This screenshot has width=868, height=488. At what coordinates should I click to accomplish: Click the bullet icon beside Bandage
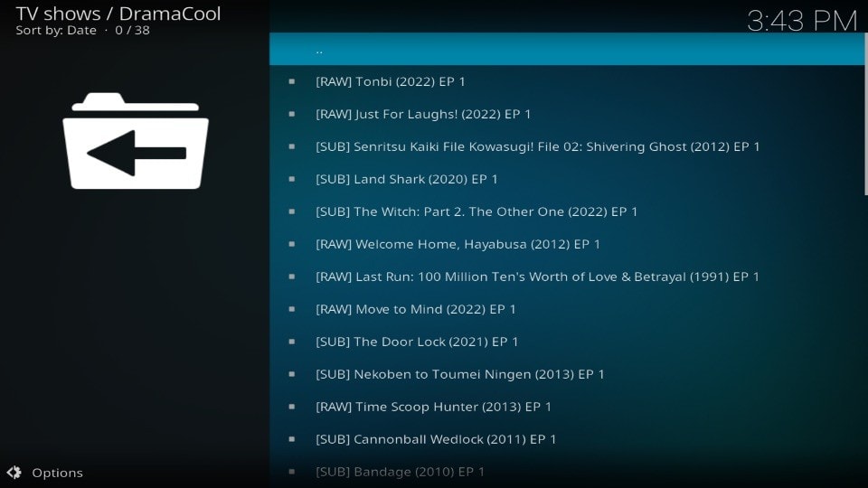292,472
